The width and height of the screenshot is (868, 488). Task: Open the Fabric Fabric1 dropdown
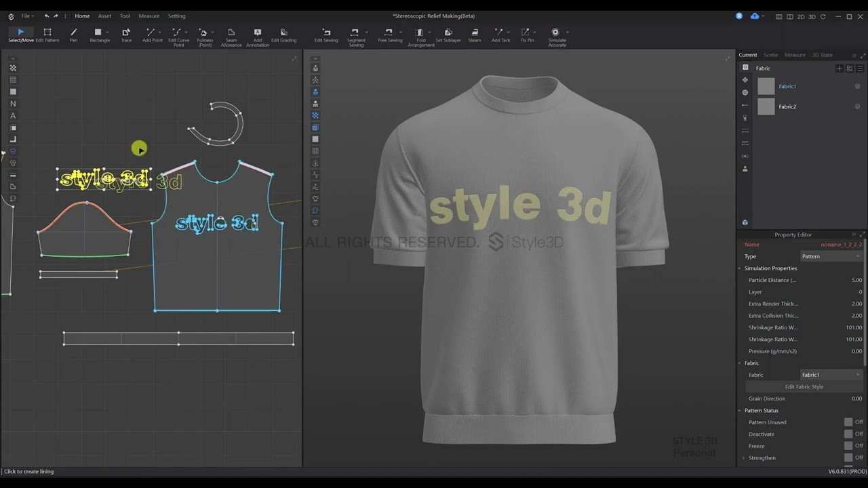[x=831, y=375]
